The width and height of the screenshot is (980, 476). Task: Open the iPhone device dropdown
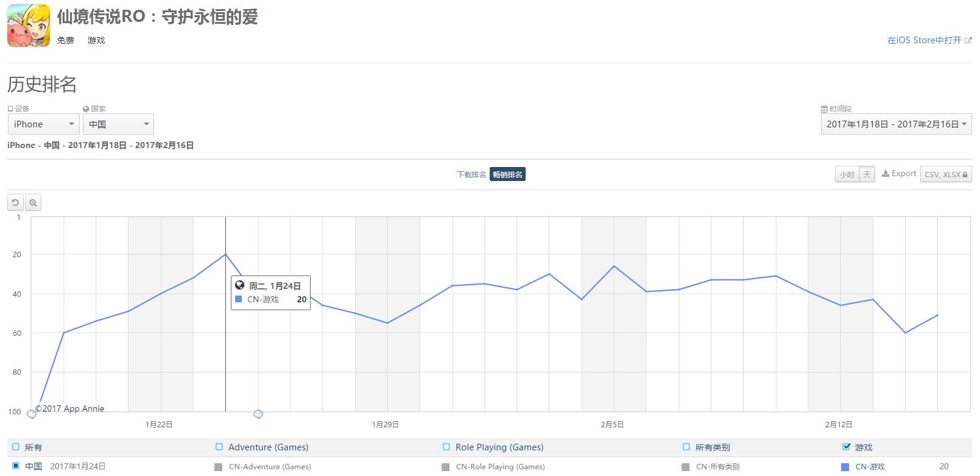click(43, 124)
